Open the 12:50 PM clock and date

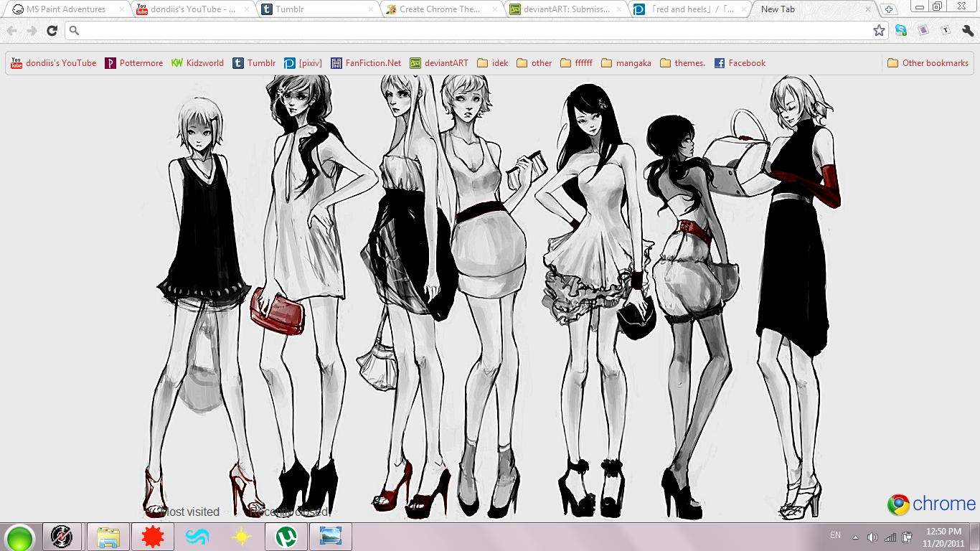943,537
